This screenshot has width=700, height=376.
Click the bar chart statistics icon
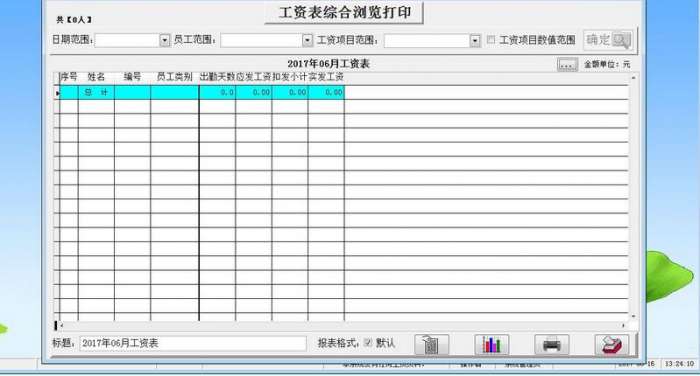point(492,344)
